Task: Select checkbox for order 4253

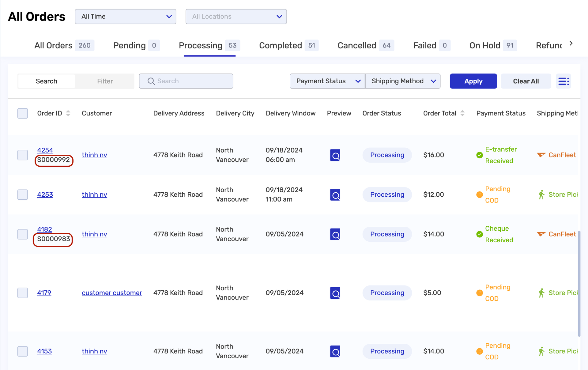Action: tap(23, 194)
